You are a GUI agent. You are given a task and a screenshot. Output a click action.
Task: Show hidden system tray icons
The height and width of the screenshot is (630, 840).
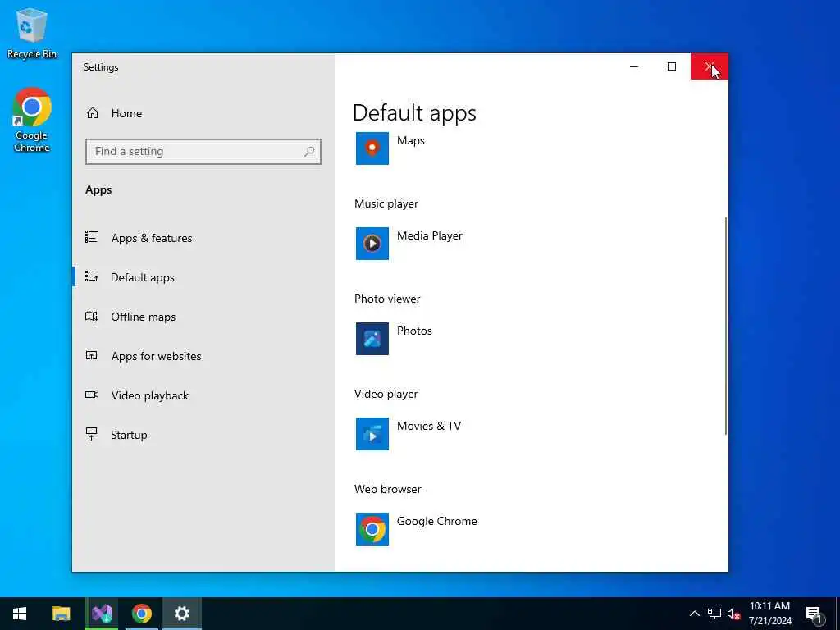click(694, 614)
